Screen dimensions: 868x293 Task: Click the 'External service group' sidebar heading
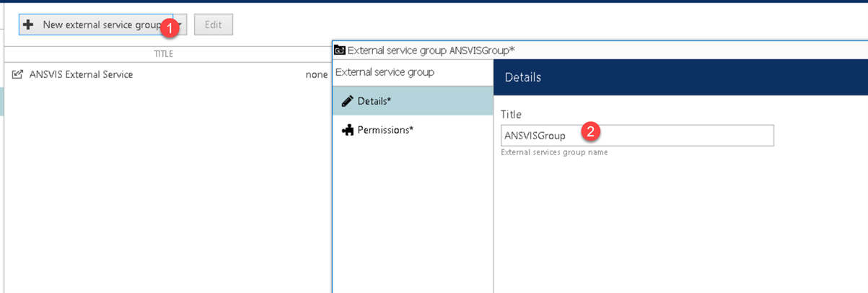tap(385, 72)
